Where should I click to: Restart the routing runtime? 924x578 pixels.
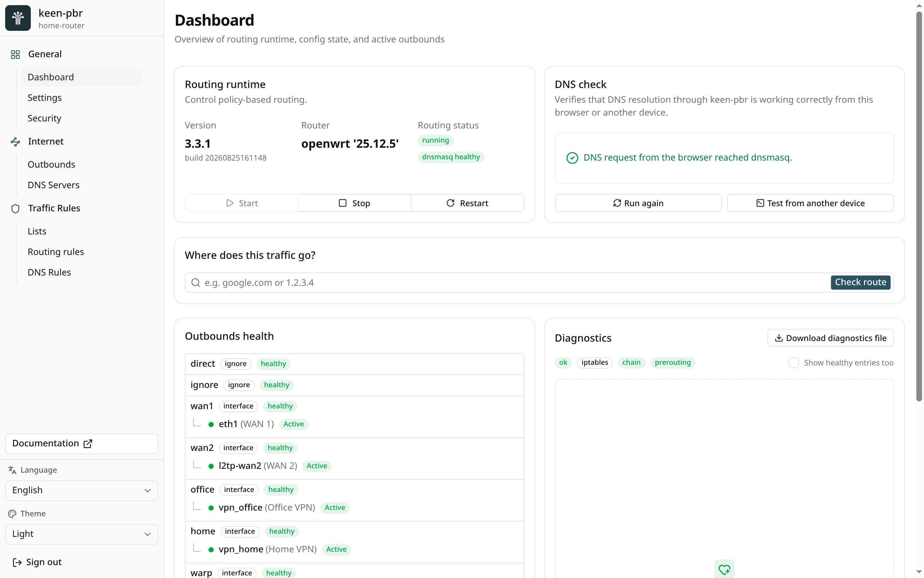(467, 203)
